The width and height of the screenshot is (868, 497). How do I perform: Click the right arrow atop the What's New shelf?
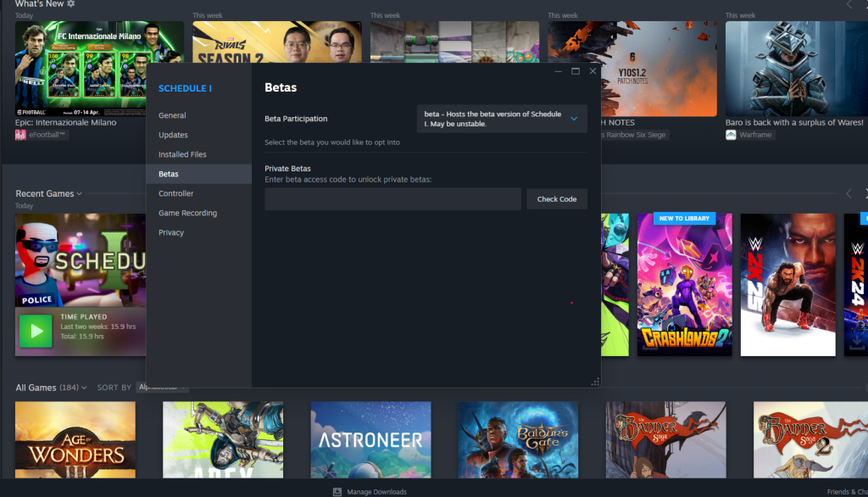pos(865,4)
